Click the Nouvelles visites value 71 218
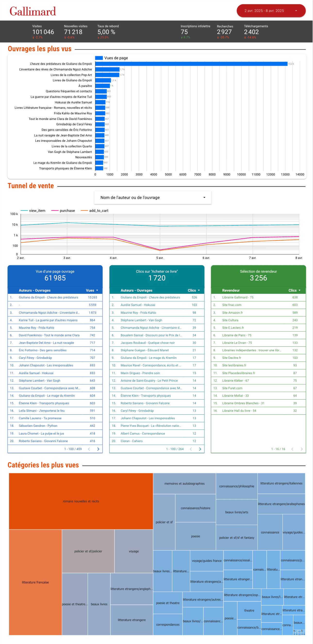Screen dimensions: 313x644 tap(73, 32)
